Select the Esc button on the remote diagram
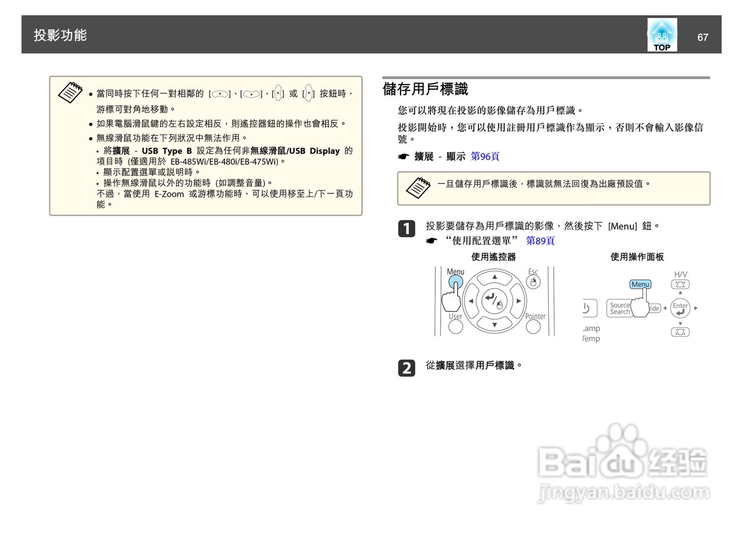This screenshot has height=535, width=756. click(534, 282)
